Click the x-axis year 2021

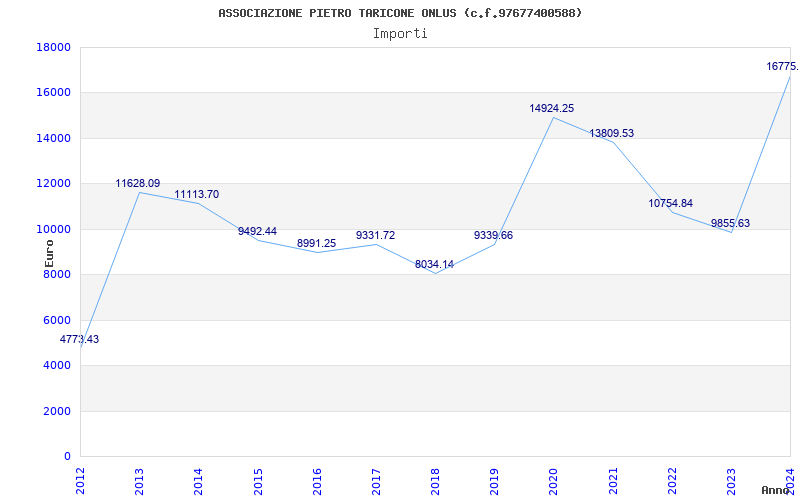pos(613,481)
